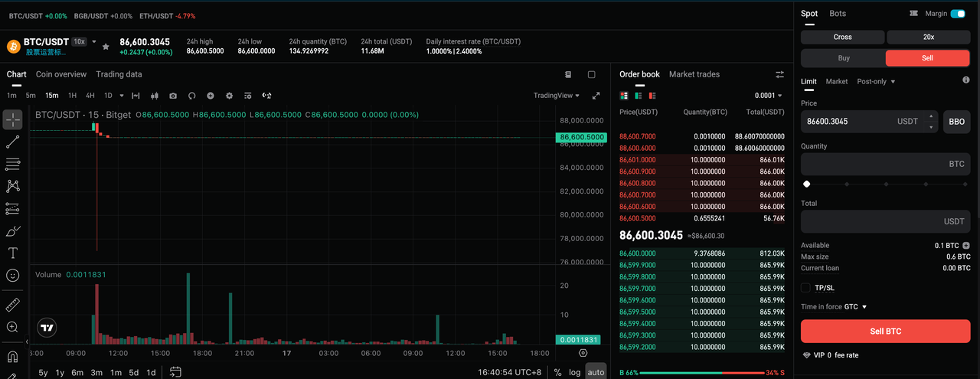Open the 0.0001 price precision dropdown

[768, 96]
